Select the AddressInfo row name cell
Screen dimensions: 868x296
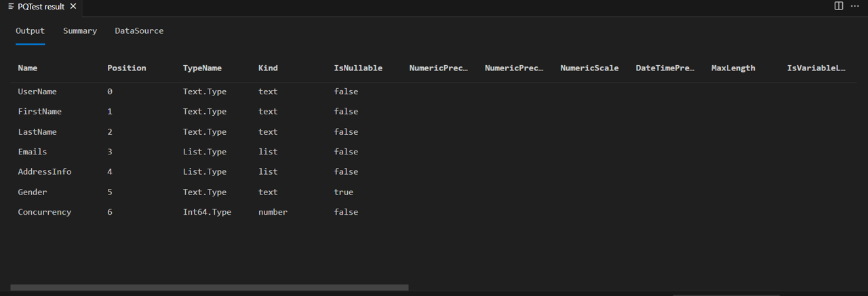(45, 171)
